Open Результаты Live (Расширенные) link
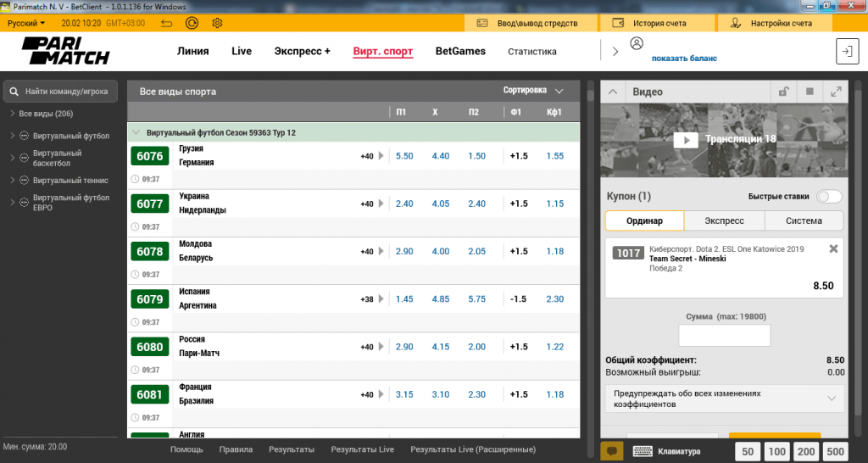 point(473,449)
